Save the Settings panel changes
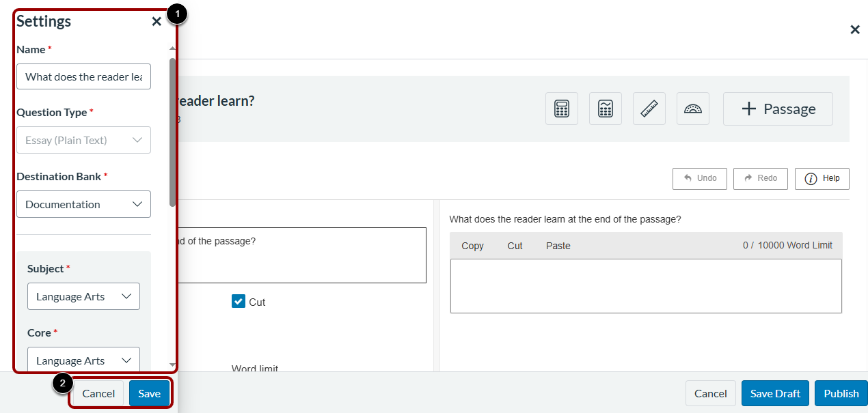The width and height of the screenshot is (868, 413). click(x=149, y=393)
